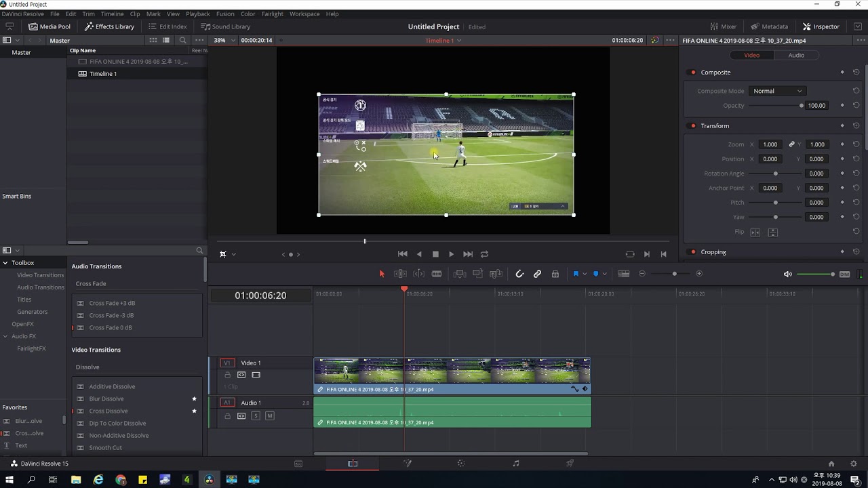This screenshot has height=488, width=868.
Task: Open the Mixer panel
Action: coord(723,26)
